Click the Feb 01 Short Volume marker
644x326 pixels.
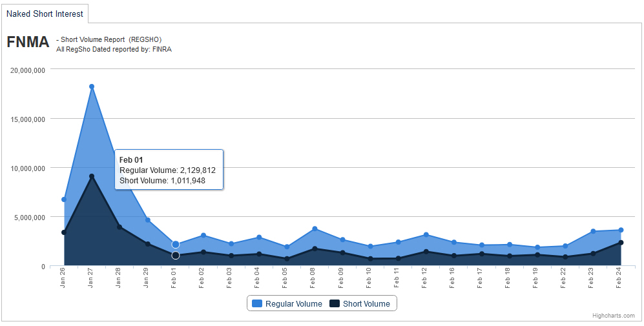click(176, 256)
